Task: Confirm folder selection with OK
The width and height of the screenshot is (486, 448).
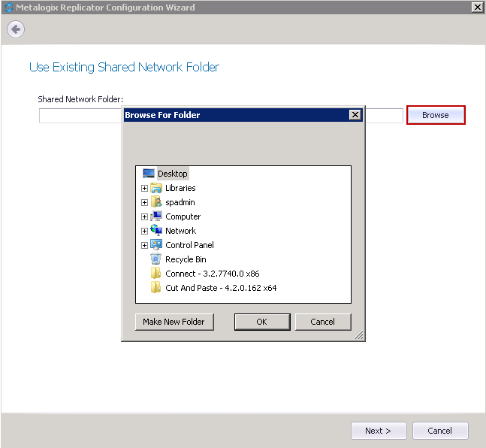Action: tap(262, 322)
